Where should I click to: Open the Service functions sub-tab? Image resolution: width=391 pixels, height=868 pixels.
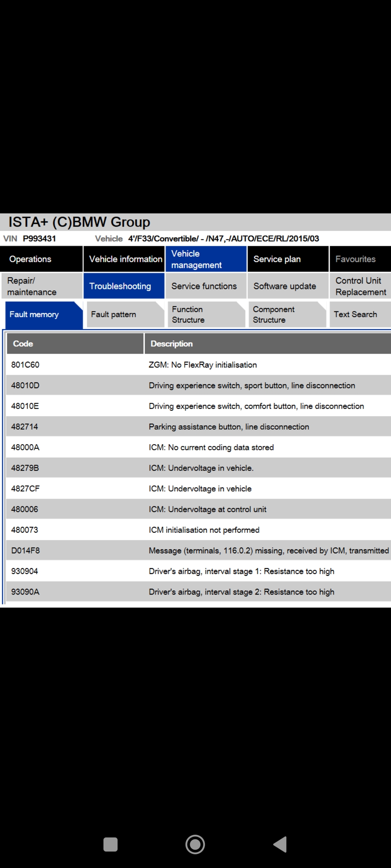(x=206, y=286)
